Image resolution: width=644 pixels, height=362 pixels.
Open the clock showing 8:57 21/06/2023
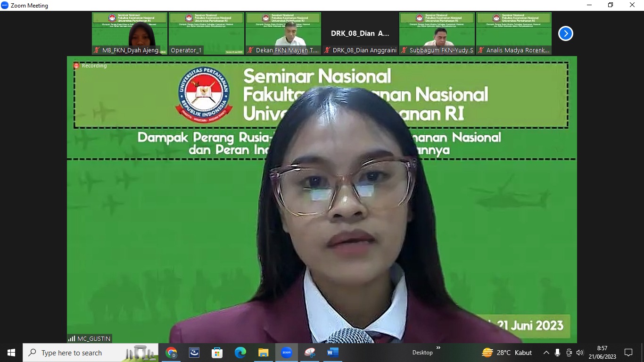pyautogui.click(x=603, y=353)
